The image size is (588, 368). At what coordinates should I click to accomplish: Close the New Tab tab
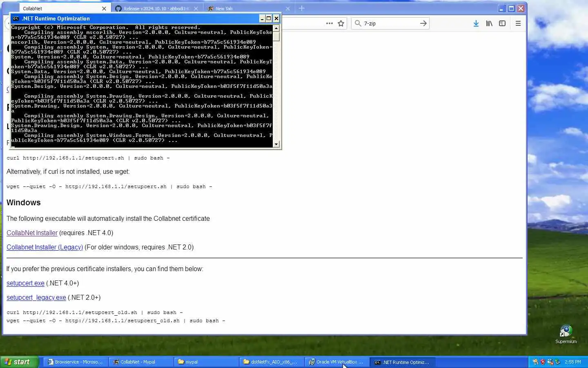(288, 9)
